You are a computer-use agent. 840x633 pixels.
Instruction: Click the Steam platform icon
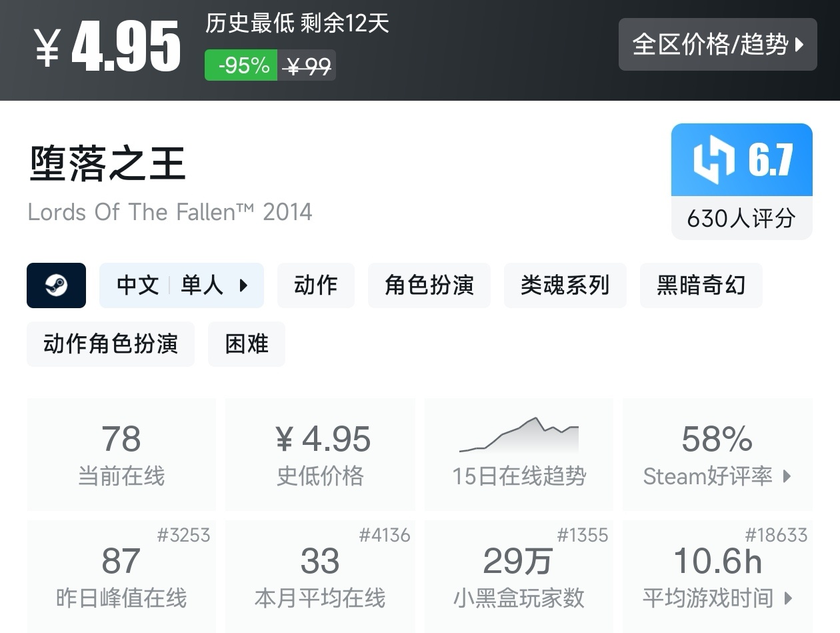(x=56, y=285)
